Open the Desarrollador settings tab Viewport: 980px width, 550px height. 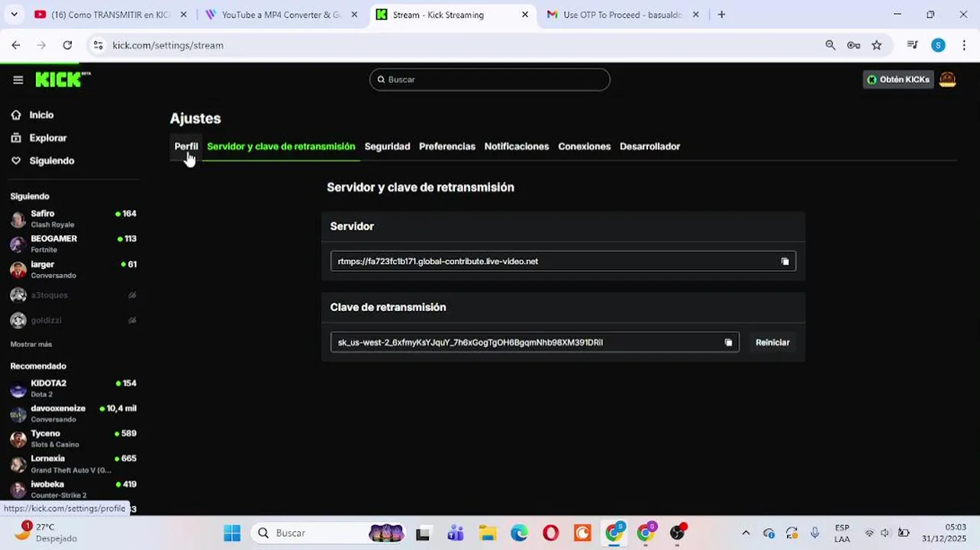650,147
